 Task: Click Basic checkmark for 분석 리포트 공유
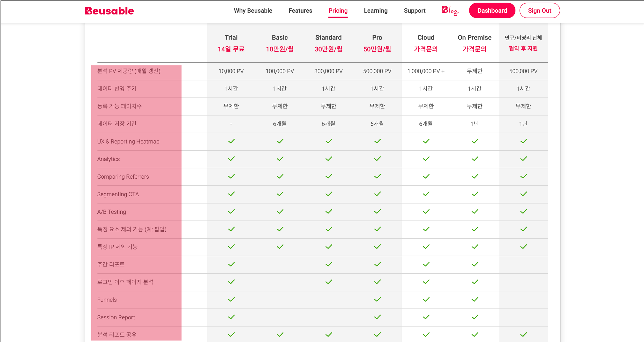[280, 334]
